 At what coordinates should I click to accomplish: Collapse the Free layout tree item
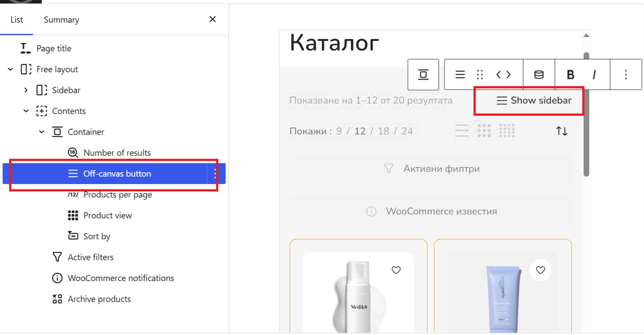click(10, 70)
